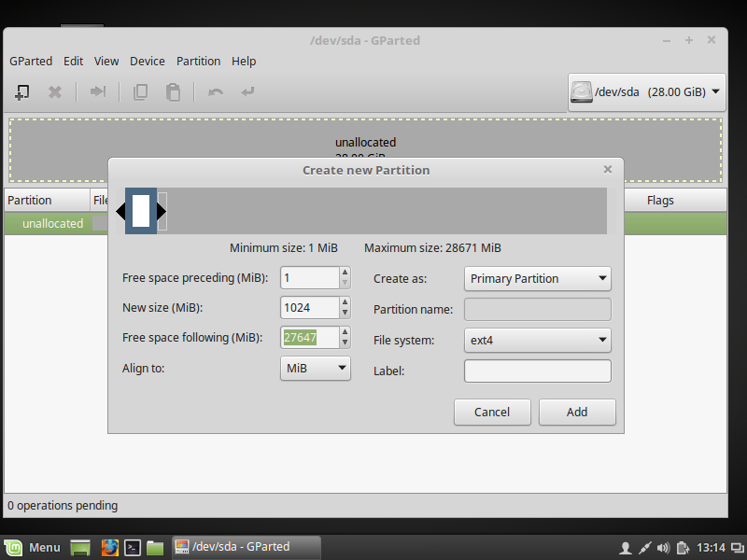Open the Partition menu
The image size is (747, 560).
pyautogui.click(x=198, y=61)
